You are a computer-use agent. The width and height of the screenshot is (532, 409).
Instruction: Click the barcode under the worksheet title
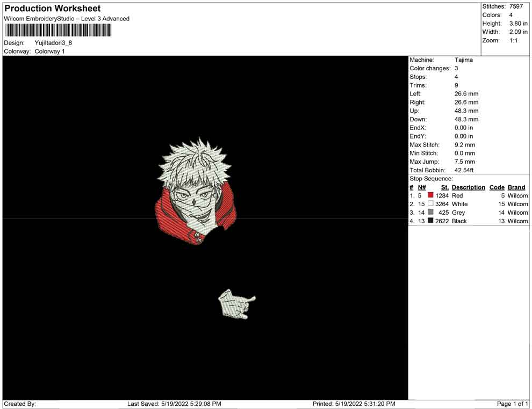(x=58, y=30)
